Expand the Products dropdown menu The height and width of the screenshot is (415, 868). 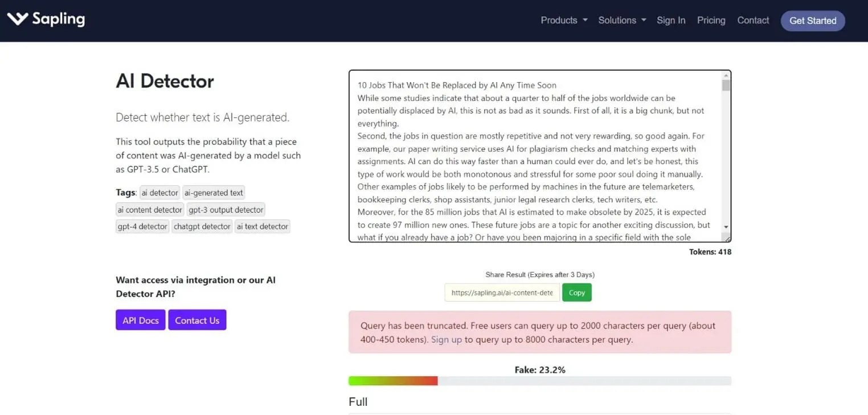[x=563, y=21]
